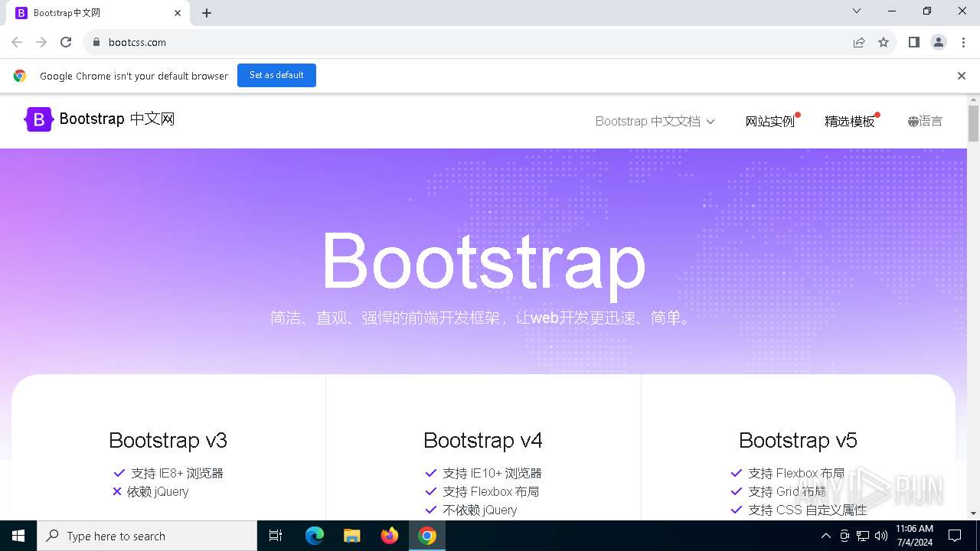Click the scrollbar up arrow

coord(973,99)
